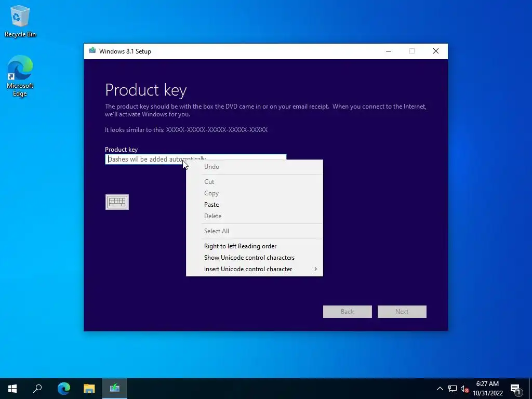This screenshot has height=399, width=532.
Task: Toggle Show Unicode control characters
Action: (x=255, y=258)
